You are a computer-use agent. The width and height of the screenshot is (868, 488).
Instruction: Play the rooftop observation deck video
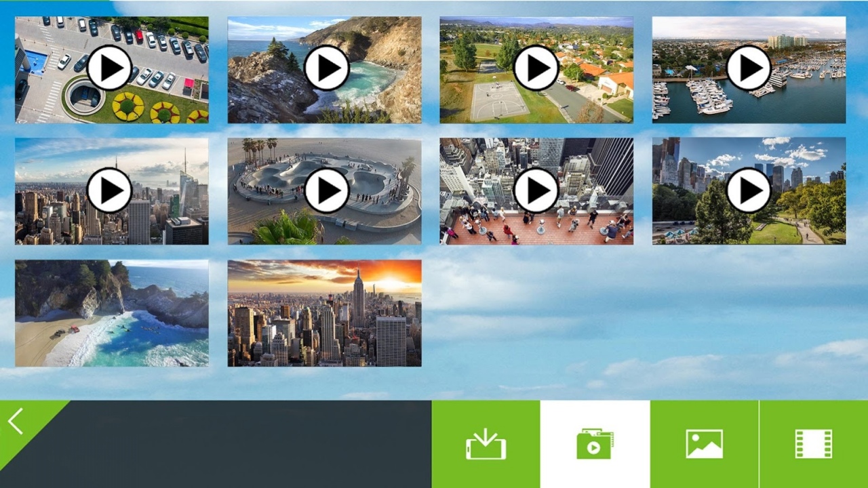click(536, 190)
